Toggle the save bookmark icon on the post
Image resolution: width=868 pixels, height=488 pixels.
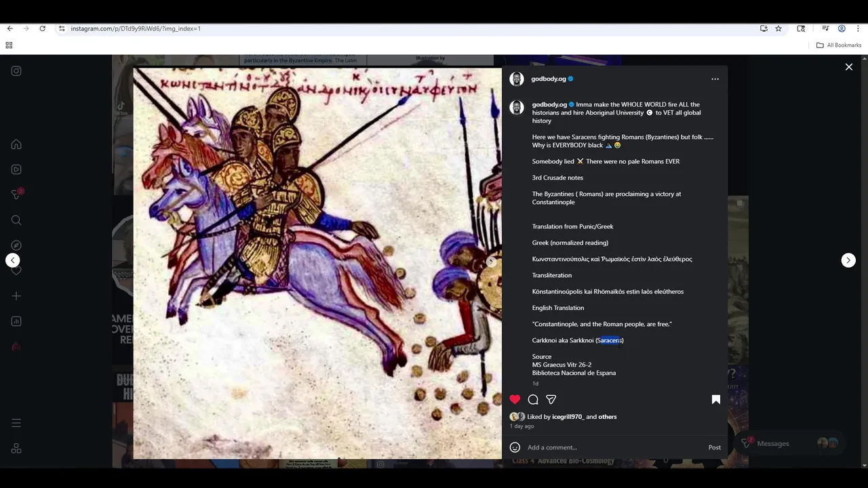point(715,399)
